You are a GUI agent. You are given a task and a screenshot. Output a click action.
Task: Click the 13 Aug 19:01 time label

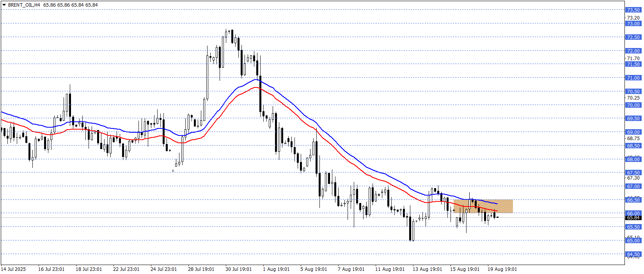coord(428,269)
